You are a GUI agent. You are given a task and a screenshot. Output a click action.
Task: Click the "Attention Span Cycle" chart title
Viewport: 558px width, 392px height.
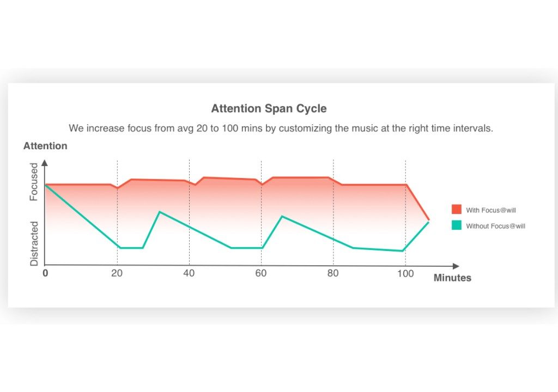[x=269, y=108]
